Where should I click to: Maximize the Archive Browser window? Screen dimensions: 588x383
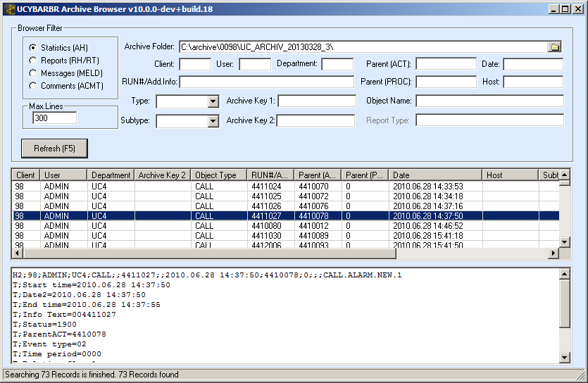click(566, 9)
